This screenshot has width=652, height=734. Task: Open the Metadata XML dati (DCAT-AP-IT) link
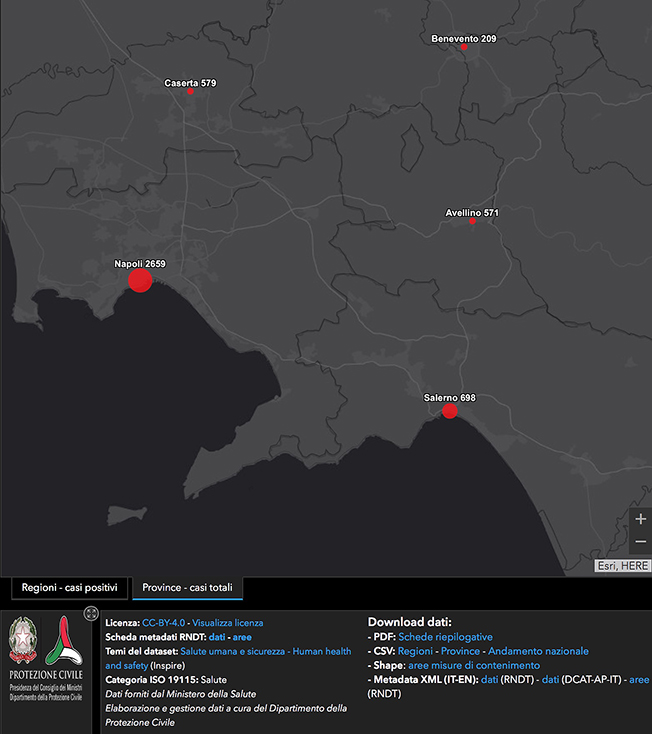[x=550, y=679]
